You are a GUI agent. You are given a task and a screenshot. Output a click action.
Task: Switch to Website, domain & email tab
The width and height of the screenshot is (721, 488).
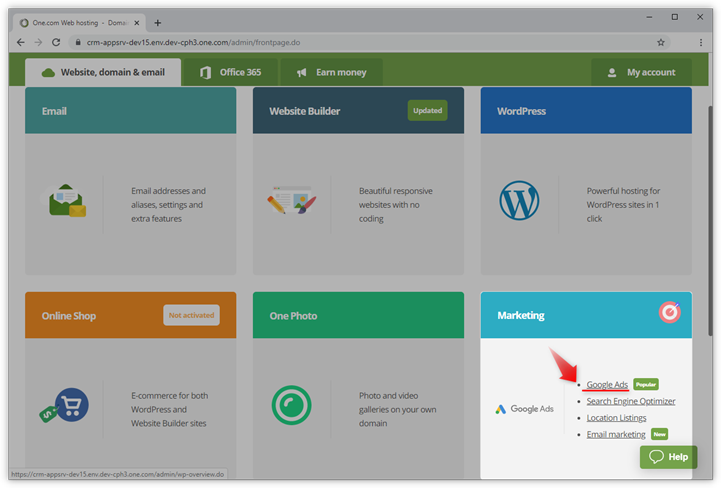pyautogui.click(x=103, y=72)
